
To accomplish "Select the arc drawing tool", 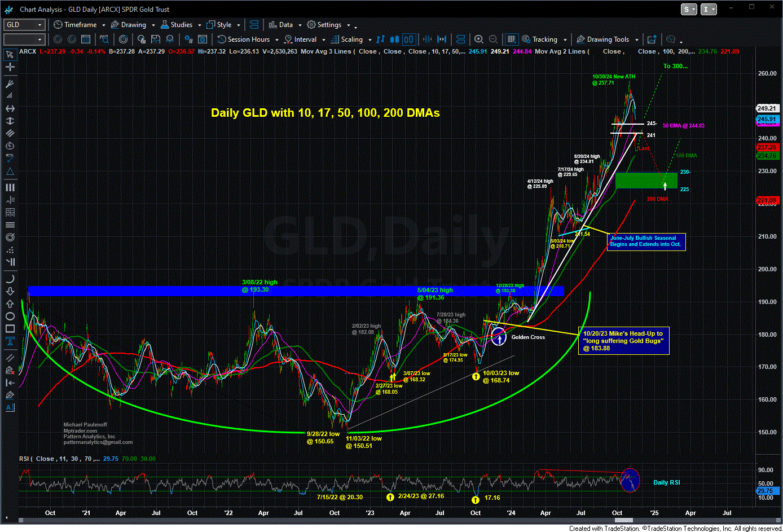I will pos(10,279).
